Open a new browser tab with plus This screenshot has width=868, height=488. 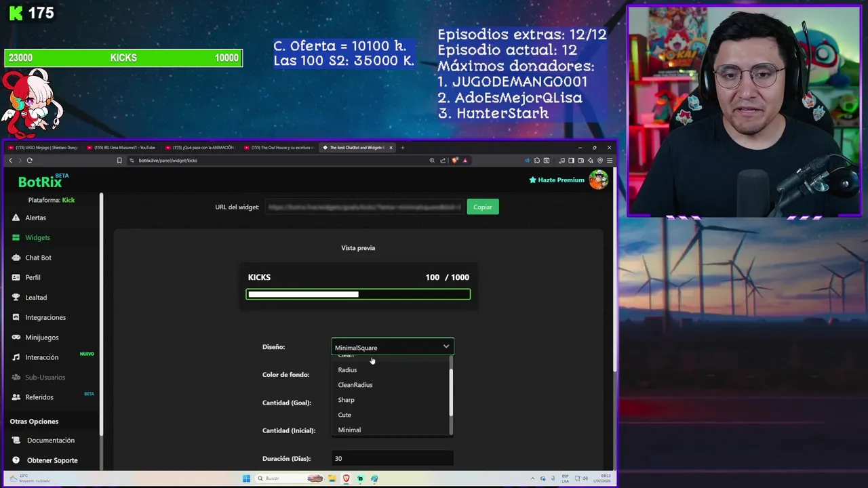(402, 147)
